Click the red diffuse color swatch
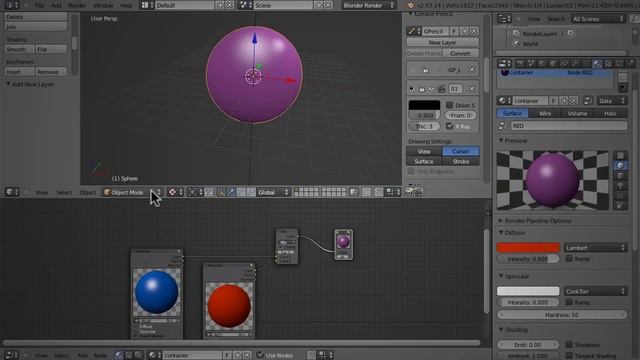 528,248
